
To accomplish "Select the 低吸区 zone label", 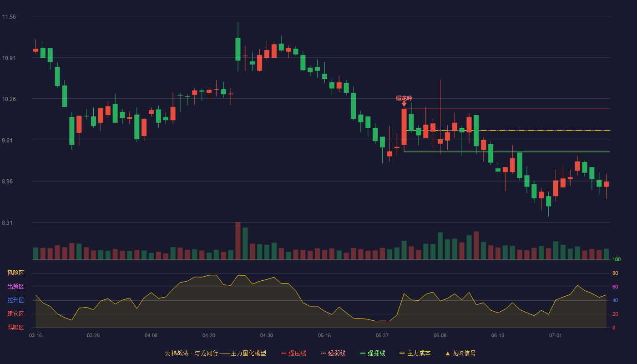I will (15, 327).
